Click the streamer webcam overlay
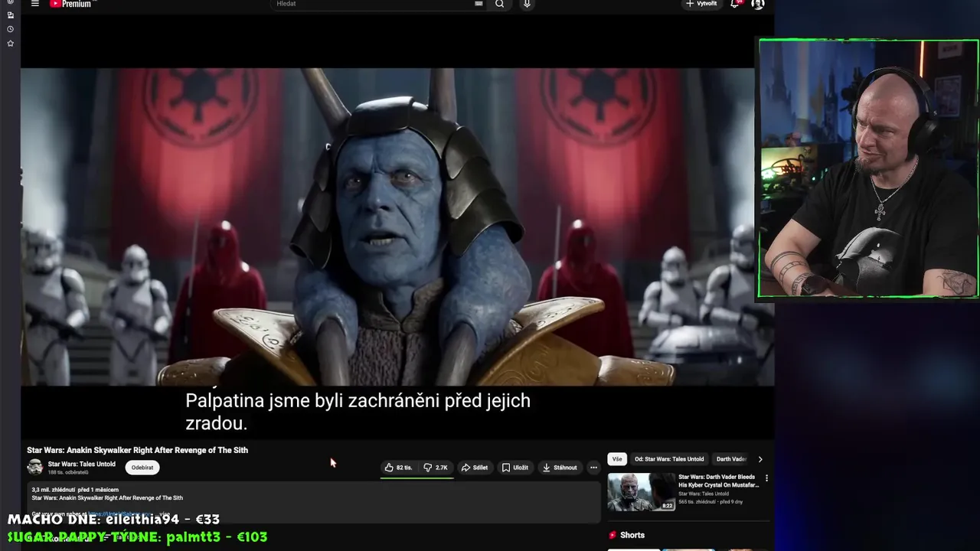The width and height of the screenshot is (980, 551). [868, 168]
